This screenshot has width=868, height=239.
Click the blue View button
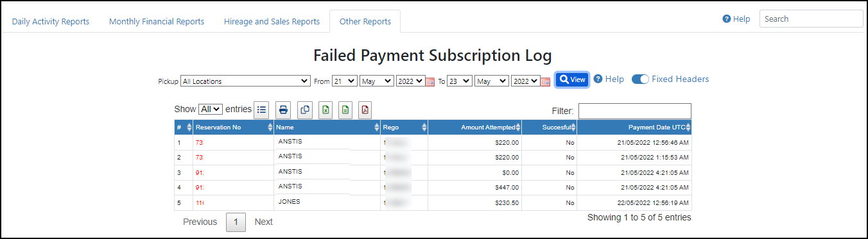coord(572,79)
